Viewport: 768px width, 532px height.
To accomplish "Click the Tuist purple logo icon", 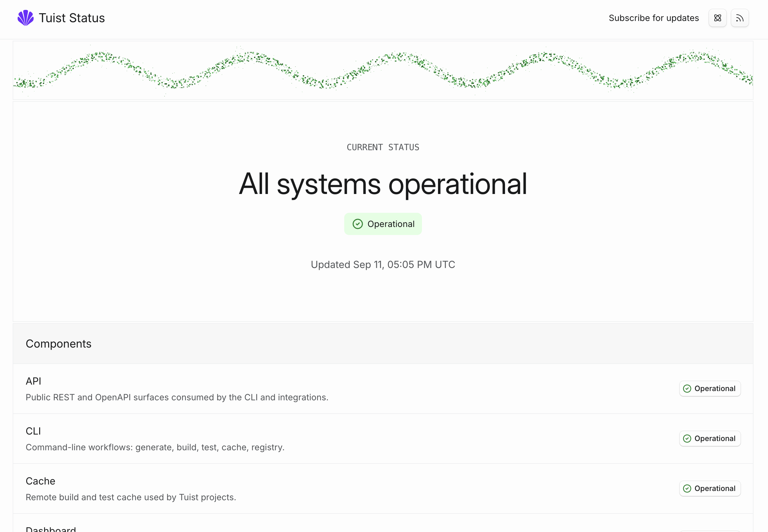I will pos(25,18).
